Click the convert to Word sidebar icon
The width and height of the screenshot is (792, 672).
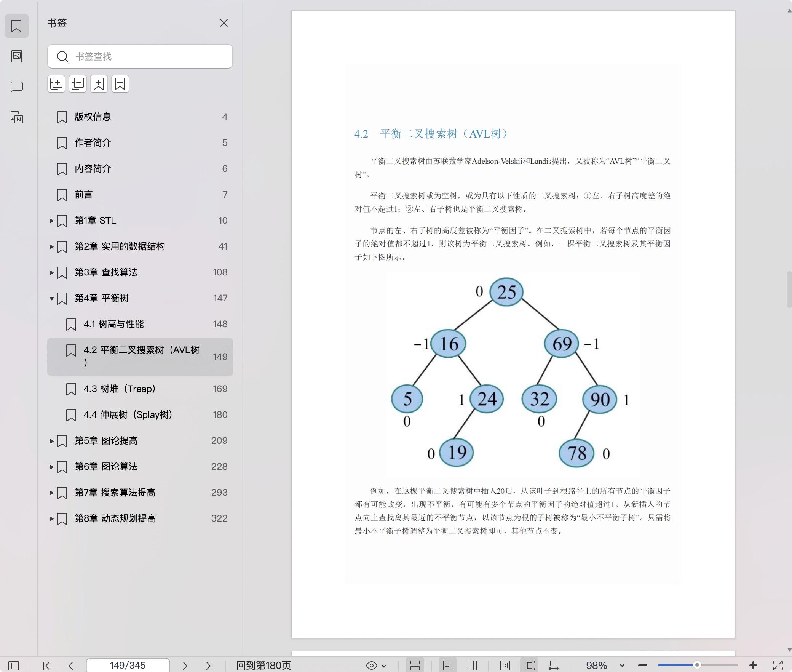pos(17,117)
